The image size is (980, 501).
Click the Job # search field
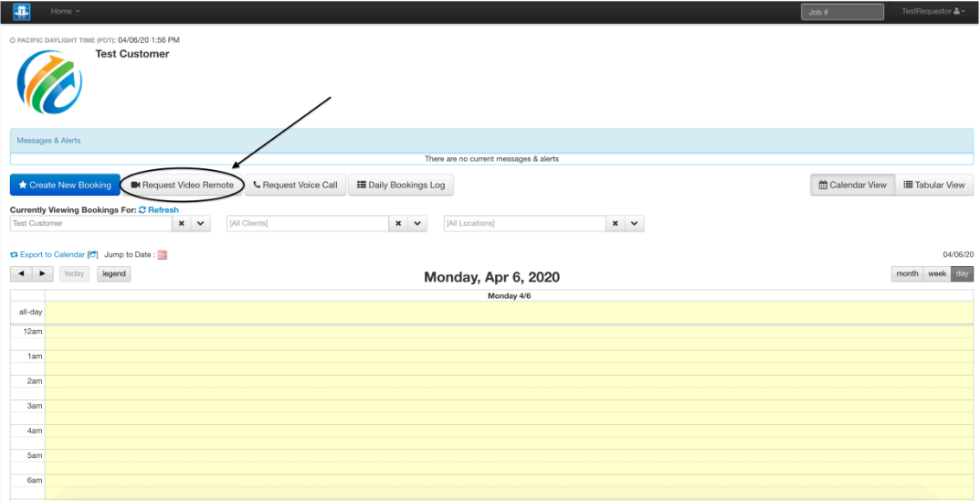(x=842, y=12)
